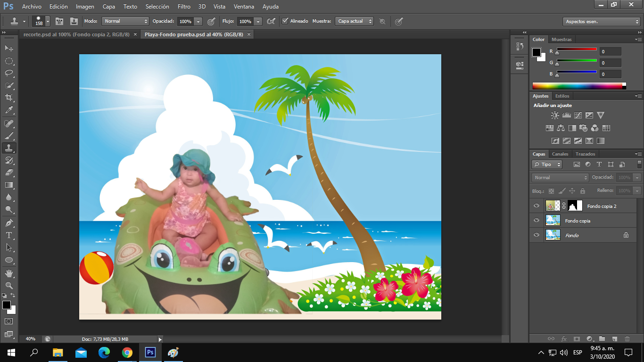Open the Trazados tab
This screenshot has height=362, width=644.
coord(585,154)
